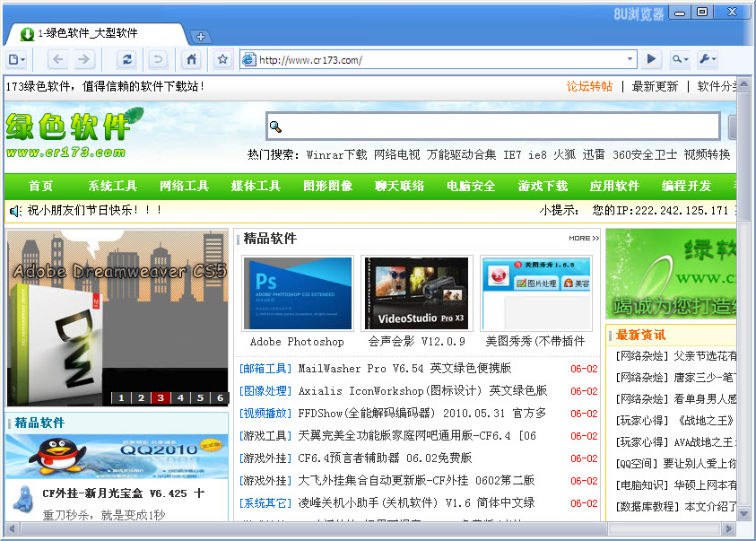
Task: Open the new page dropdown arrow
Action: click(x=24, y=59)
